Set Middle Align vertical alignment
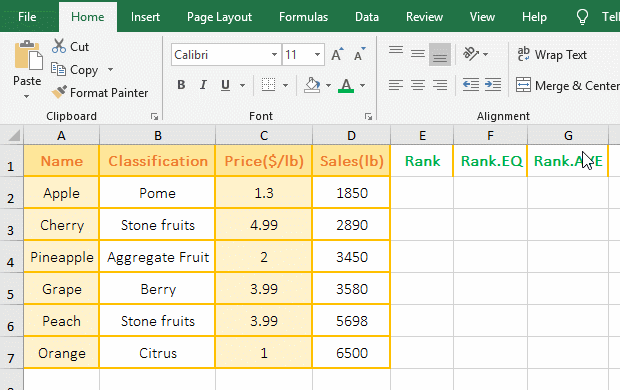Viewport: 620px width, 390px height. 418,54
